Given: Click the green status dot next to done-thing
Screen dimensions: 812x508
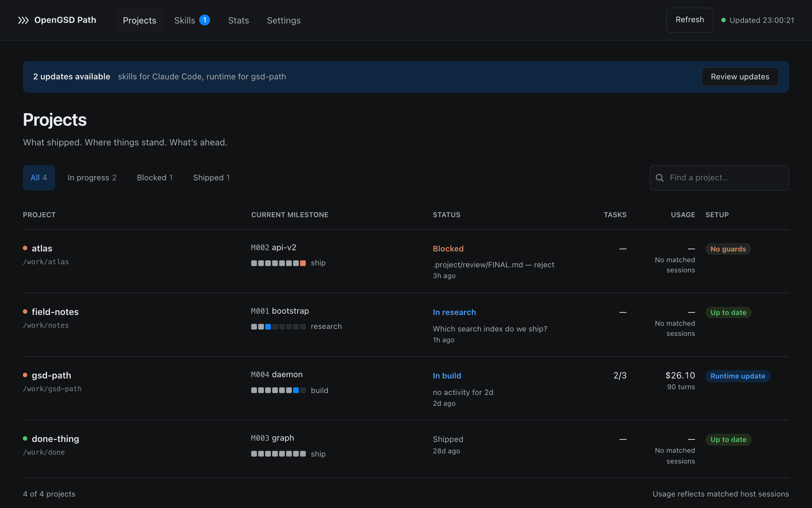Looking at the screenshot, I should click(25, 438).
